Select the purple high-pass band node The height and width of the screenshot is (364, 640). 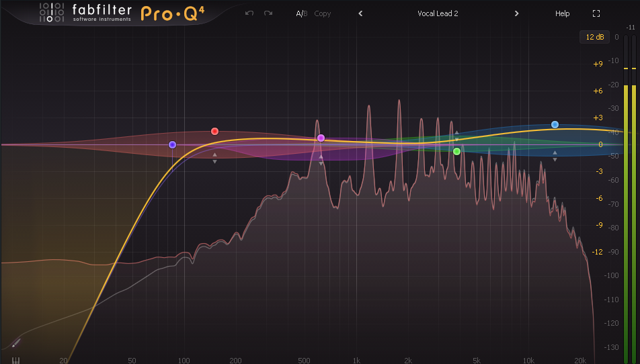coord(173,144)
